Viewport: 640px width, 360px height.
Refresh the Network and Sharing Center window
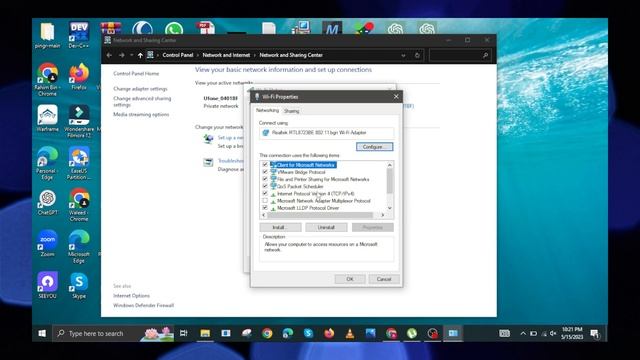tap(417, 55)
